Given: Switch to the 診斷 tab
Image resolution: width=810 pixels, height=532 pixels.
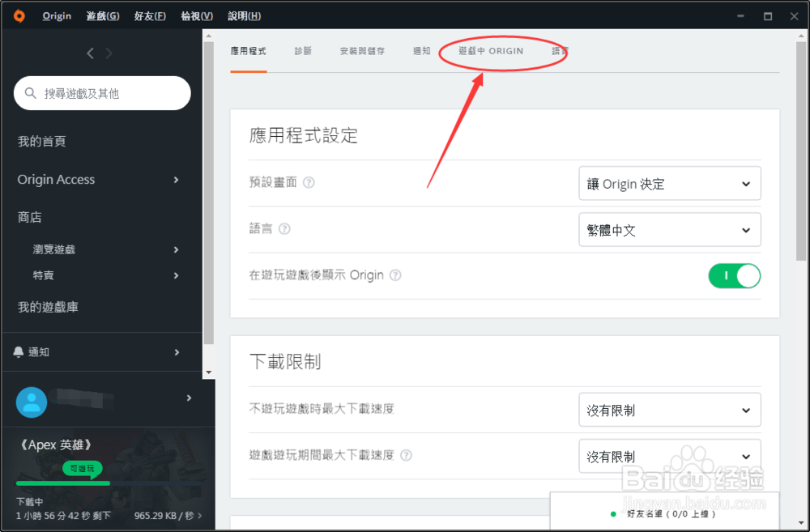Looking at the screenshot, I should point(303,51).
